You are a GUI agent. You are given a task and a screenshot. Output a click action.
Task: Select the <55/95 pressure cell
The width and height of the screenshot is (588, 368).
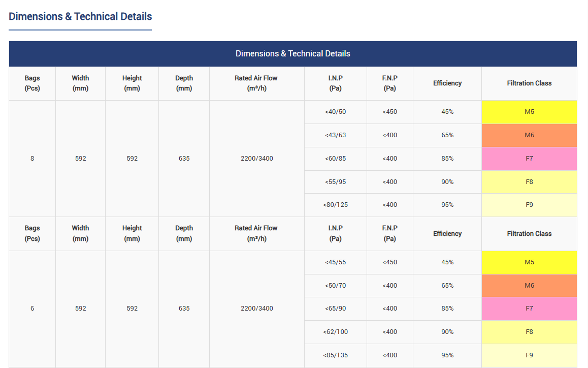click(335, 182)
